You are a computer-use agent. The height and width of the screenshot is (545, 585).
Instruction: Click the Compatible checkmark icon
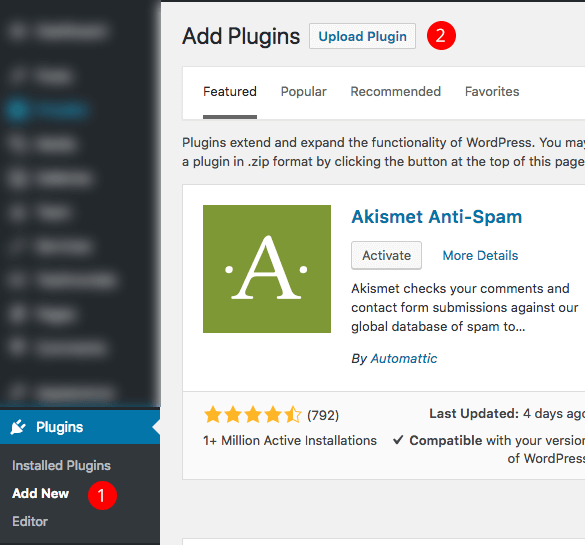click(x=398, y=440)
